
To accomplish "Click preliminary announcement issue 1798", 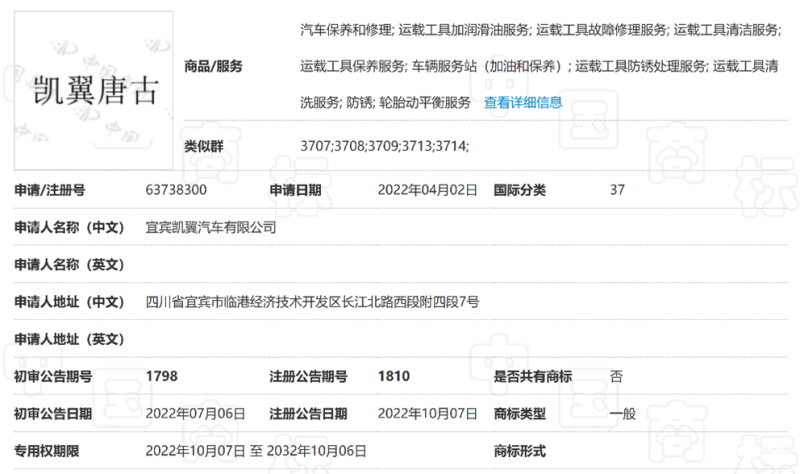I will tap(162, 377).
